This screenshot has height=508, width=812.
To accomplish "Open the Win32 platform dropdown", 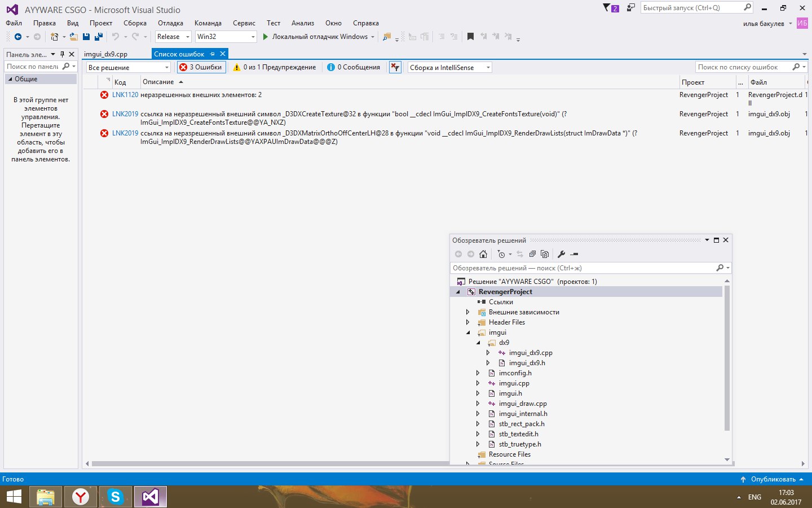I will (226, 37).
